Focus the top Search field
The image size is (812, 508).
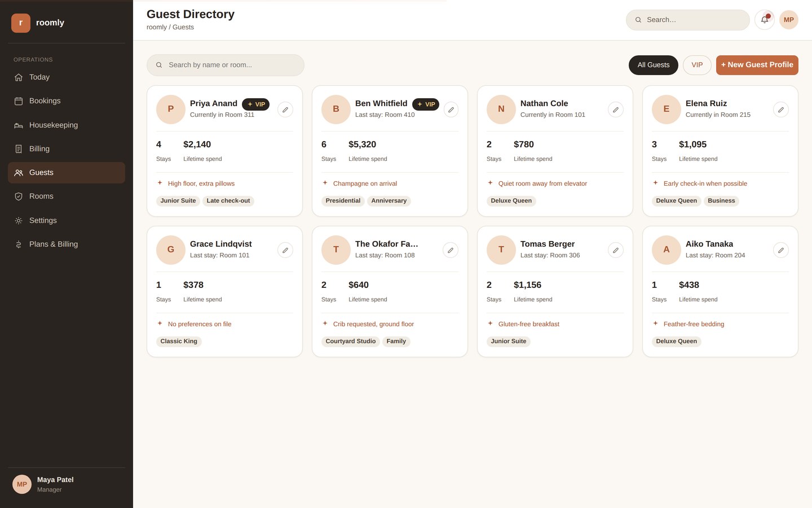tap(688, 20)
